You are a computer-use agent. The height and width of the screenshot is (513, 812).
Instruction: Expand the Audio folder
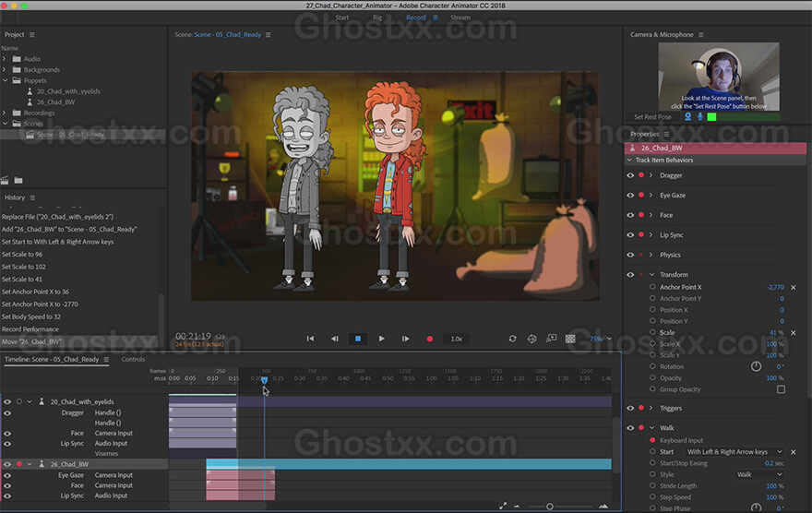[x=5, y=59]
